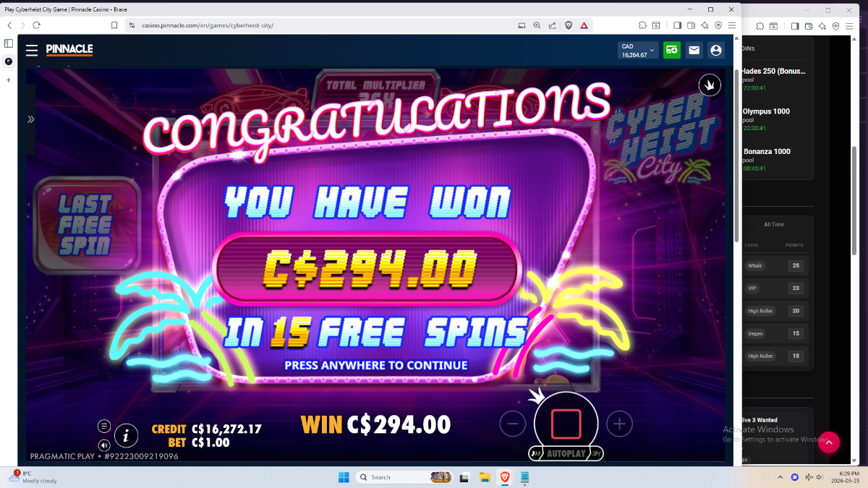Increase the bet with plus button
This screenshot has height=488, width=868.
click(619, 424)
